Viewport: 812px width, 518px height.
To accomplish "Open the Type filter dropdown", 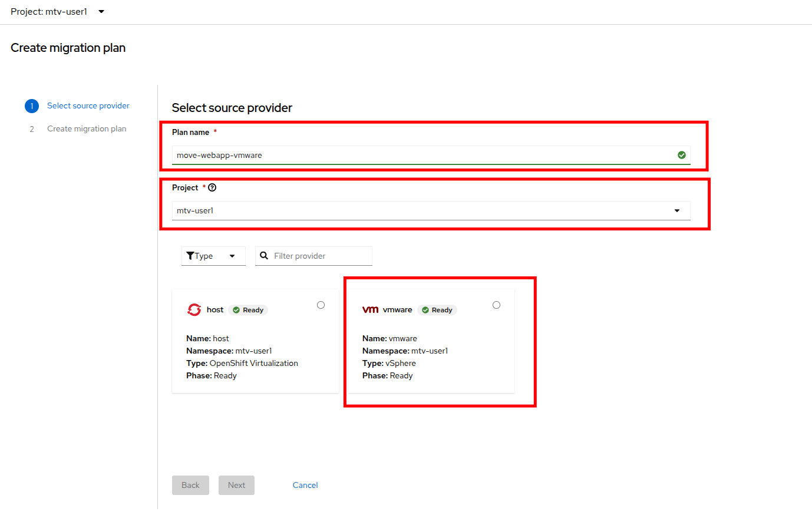I will pyautogui.click(x=213, y=256).
